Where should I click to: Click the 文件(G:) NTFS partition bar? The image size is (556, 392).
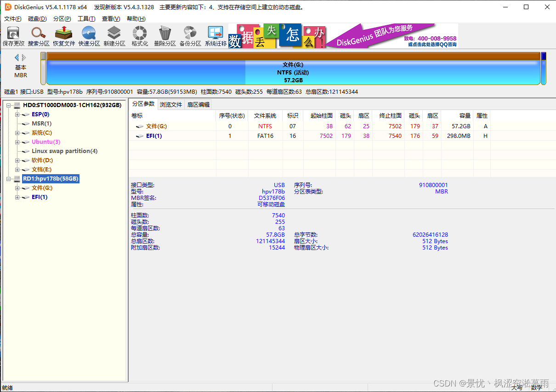pos(293,73)
